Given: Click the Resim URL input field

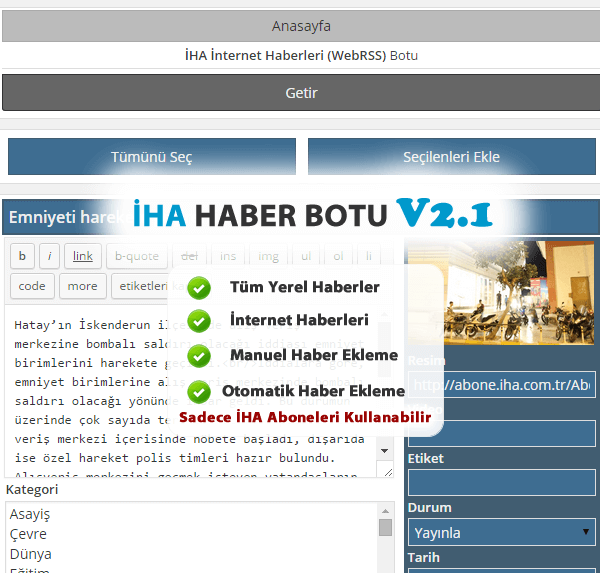Looking at the screenshot, I should (x=502, y=385).
